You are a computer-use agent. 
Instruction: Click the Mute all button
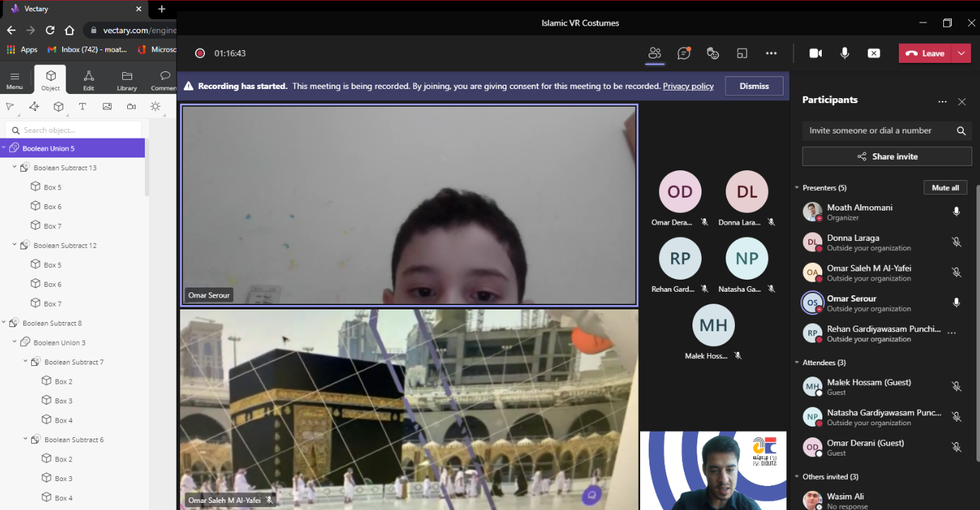coord(945,188)
